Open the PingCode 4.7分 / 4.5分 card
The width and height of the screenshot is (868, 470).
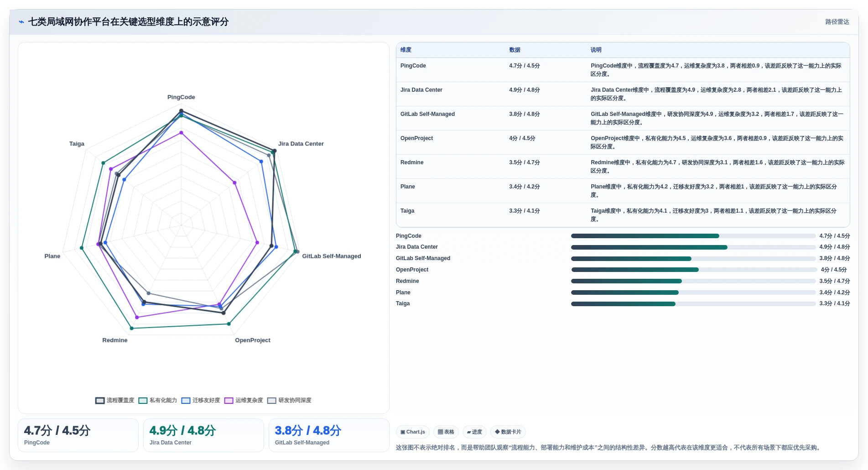click(x=78, y=435)
